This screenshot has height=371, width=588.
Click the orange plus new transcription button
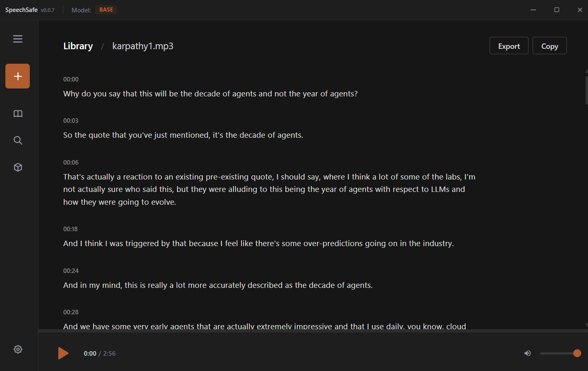(17, 76)
